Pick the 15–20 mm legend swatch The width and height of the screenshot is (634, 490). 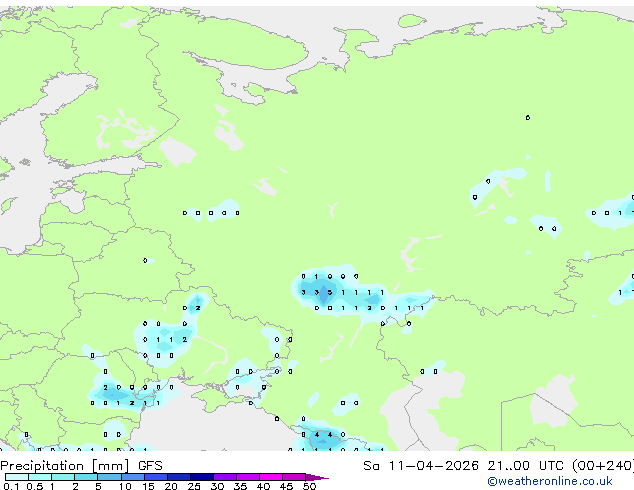tap(156, 477)
